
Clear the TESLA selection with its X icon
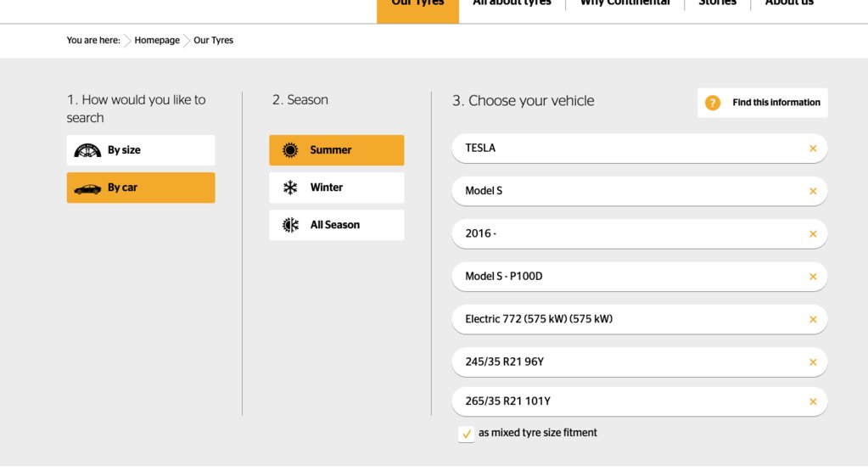click(813, 149)
